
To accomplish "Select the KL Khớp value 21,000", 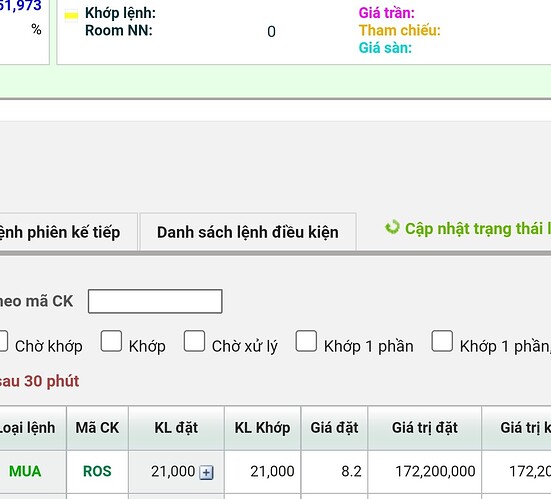I will pyautogui.click(x=272, y=471).
